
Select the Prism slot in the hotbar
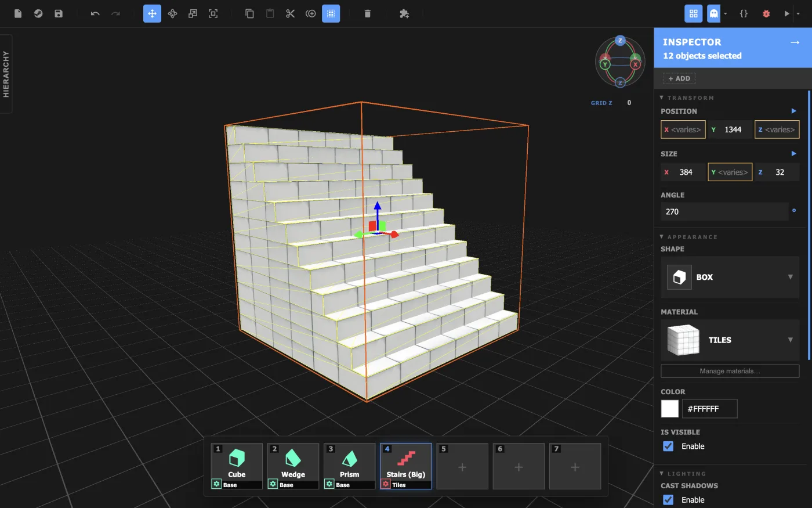(349, 466)
